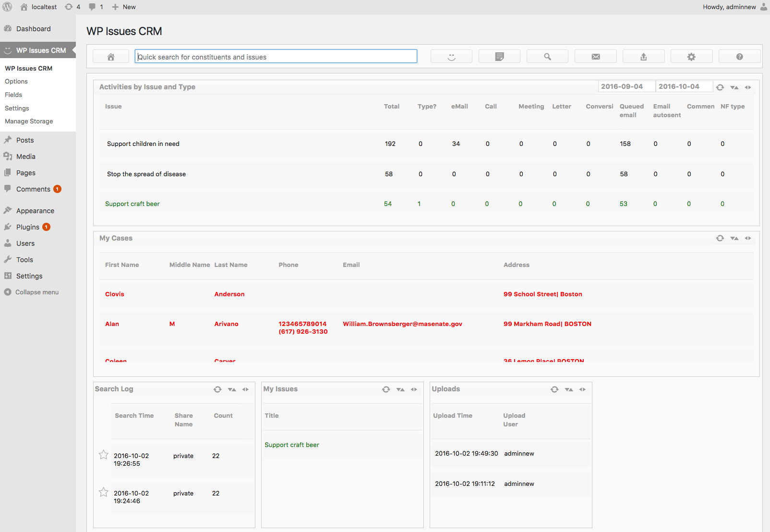Screen dimensions: 770x532
Task: Collapse the Search Log panel
Action: point(232,389)
